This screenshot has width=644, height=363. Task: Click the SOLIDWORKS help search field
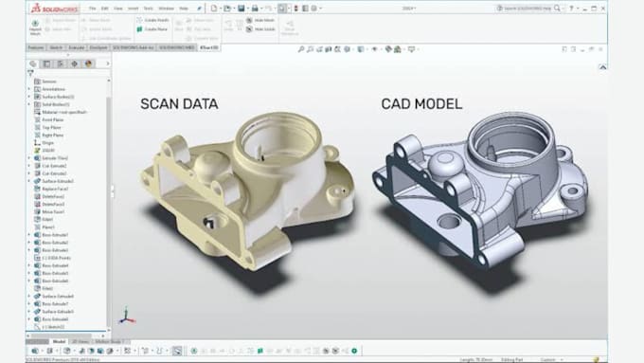click(525, 9)
